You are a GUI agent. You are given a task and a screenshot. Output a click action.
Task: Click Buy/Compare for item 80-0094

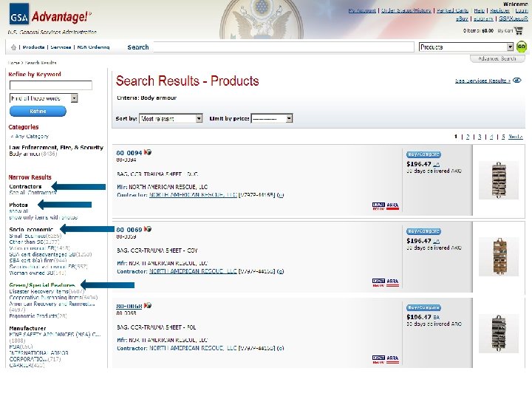(x=424, y=154)
